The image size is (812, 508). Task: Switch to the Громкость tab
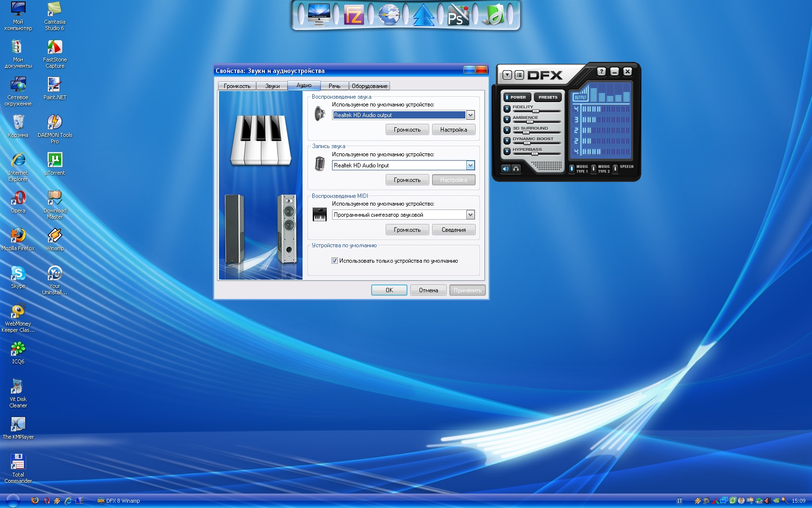click(237, 86)
